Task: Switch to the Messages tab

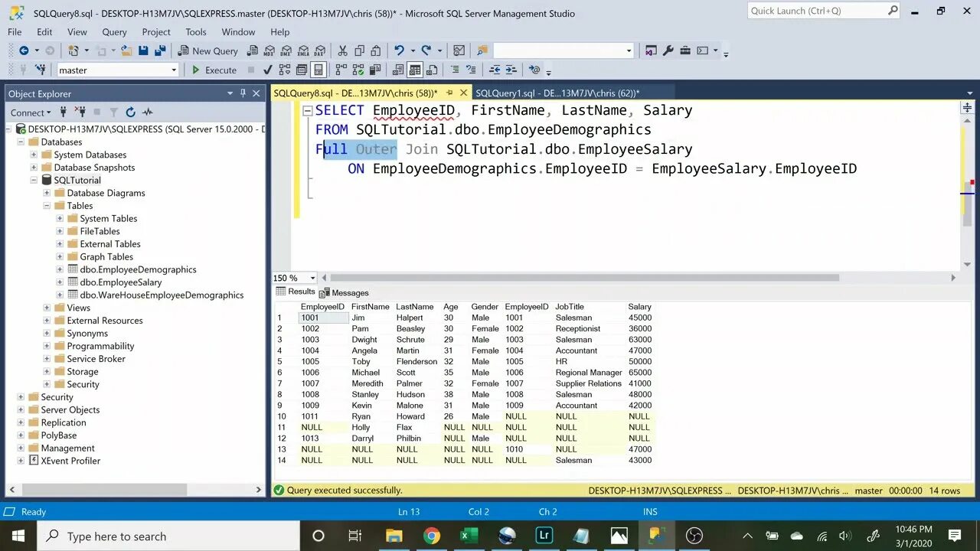Action: tap(345, 292)
